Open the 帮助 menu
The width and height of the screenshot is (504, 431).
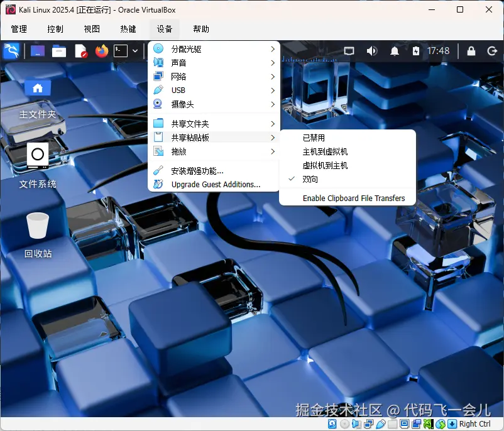coord(201,29)
